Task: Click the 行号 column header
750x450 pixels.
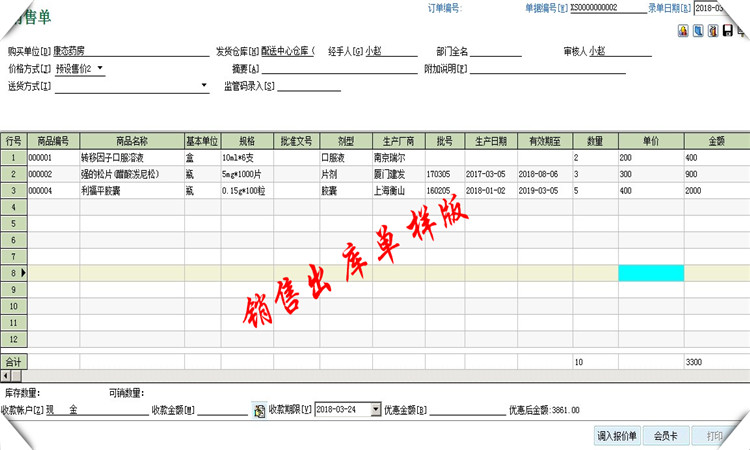Action: tap(14, 141)
